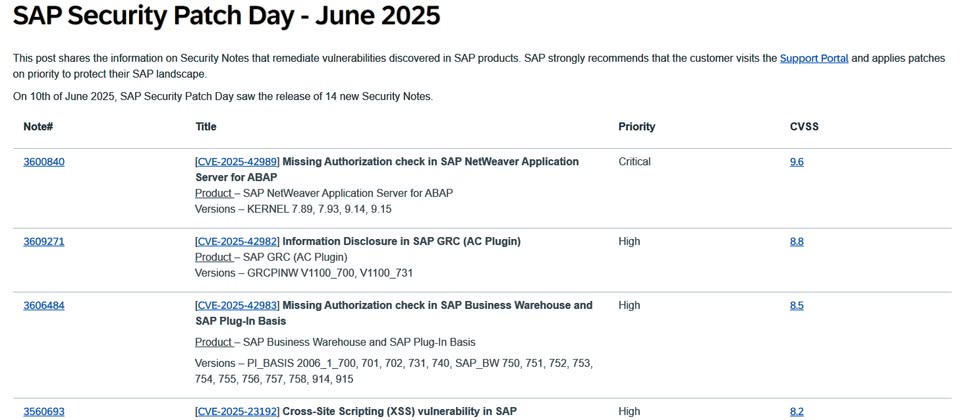Screen dimensions: 960x420
Task: Click the Note# column header
Action: click(39, 127)
